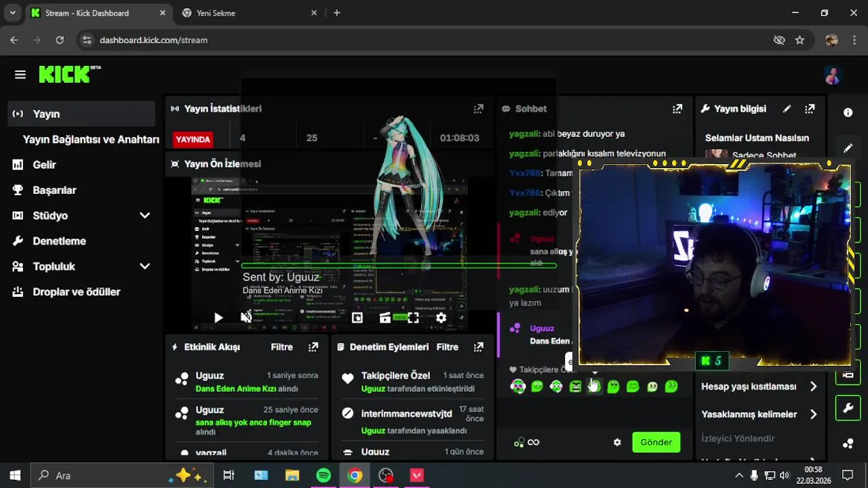Play the stream preview
The height and width of the screenshot is (488, 868).
pyautogui.click(x=218, y=317)
